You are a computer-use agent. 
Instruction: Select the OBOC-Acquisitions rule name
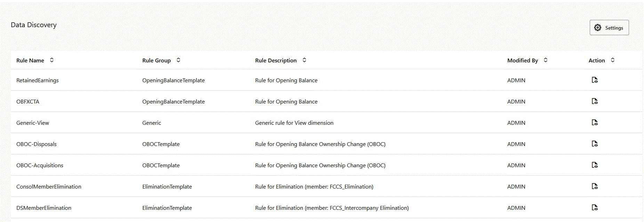tap(40, 165)
